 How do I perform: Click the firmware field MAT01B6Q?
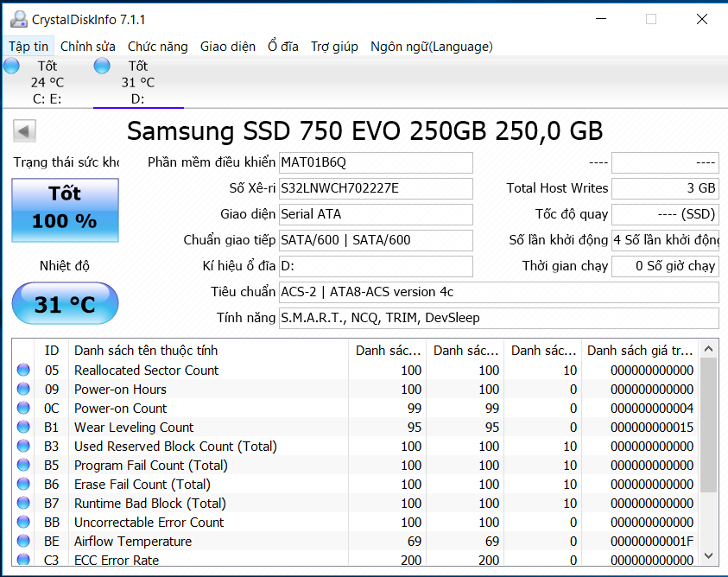point(376,162)
